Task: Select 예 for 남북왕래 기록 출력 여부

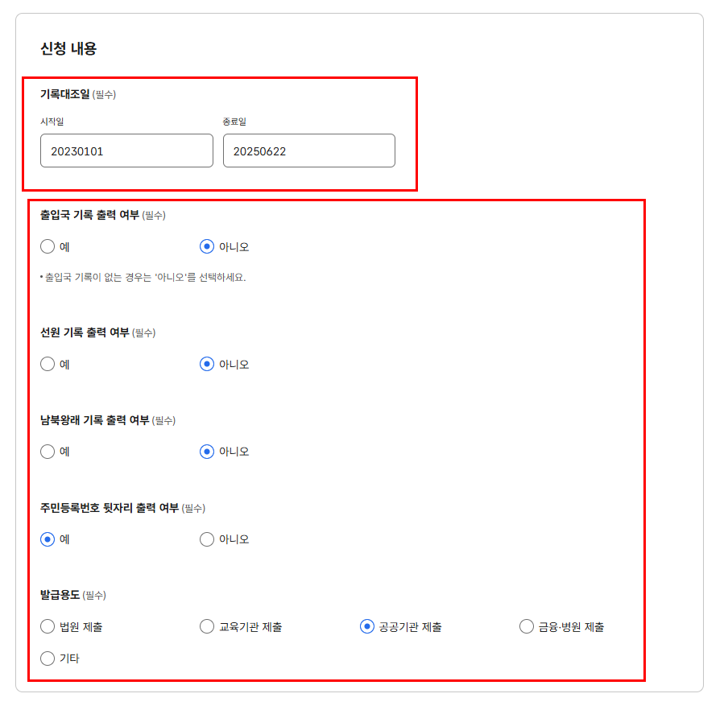Action: 48,452
